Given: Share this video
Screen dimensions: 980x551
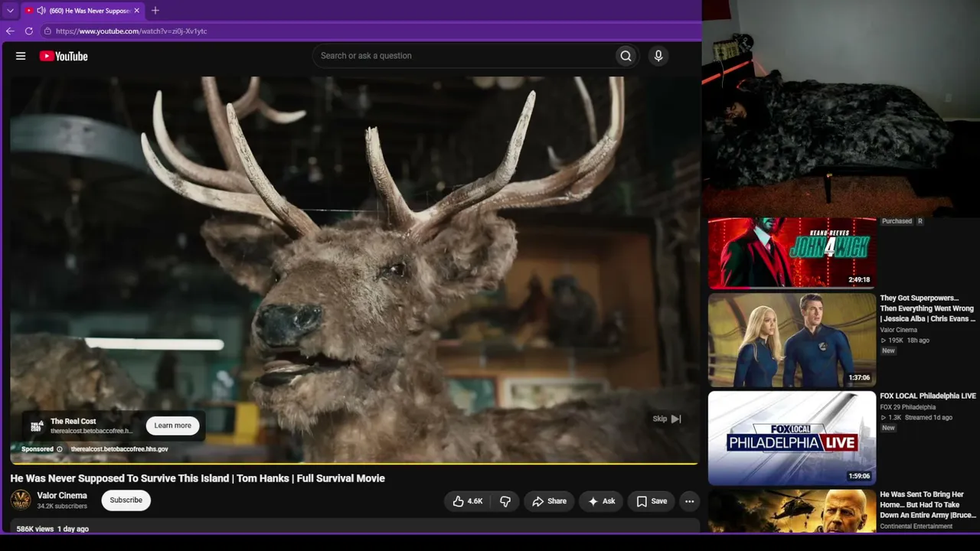Looking at the screenshot, I should tap(549, 501).
